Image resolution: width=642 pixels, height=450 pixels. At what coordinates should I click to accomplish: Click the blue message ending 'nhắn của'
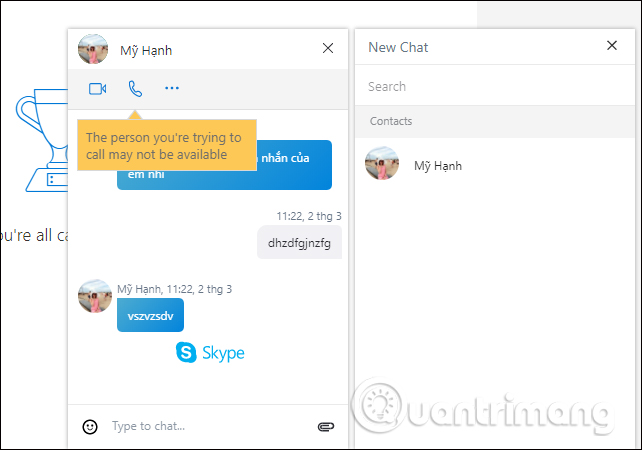tap(294, 165)
